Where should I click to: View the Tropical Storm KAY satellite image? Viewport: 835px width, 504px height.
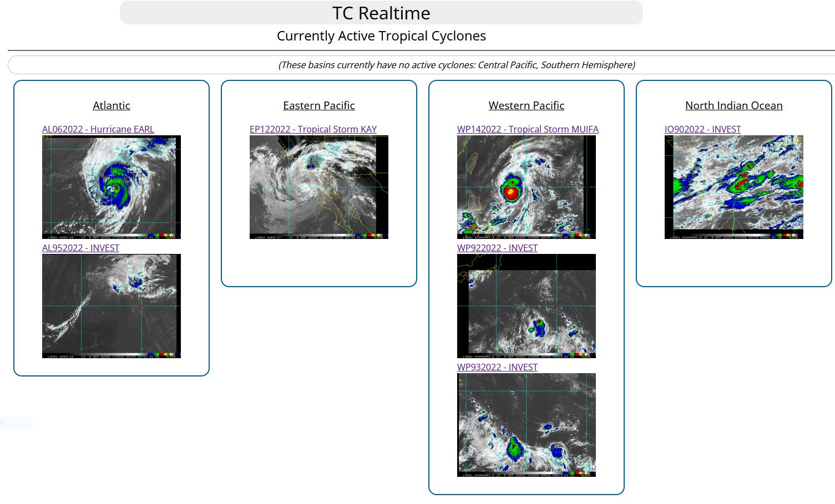click(319, 187)
